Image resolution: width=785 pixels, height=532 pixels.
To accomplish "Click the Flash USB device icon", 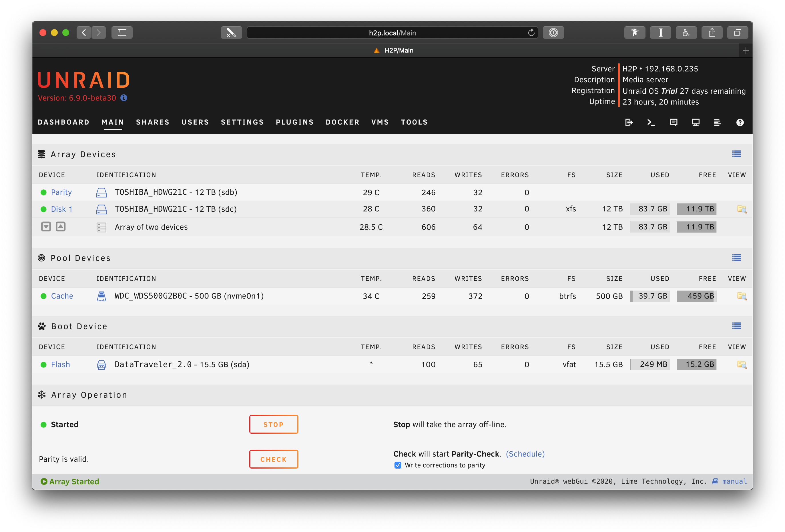I will point(101,365).
